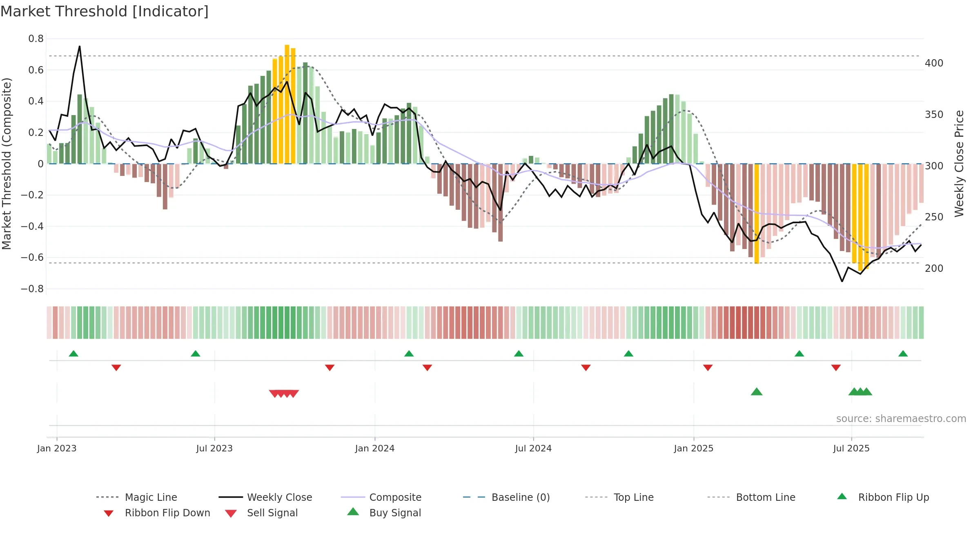Toggle the Sell Signal legend entry
The image size is (980, 551).
tap(261, 513)
